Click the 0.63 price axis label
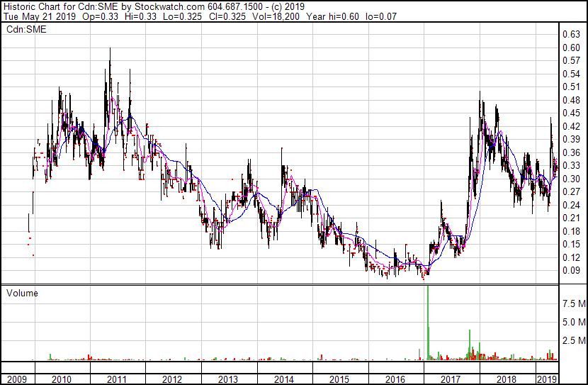The height and width of the screenshot is (385, 588). 571,35
